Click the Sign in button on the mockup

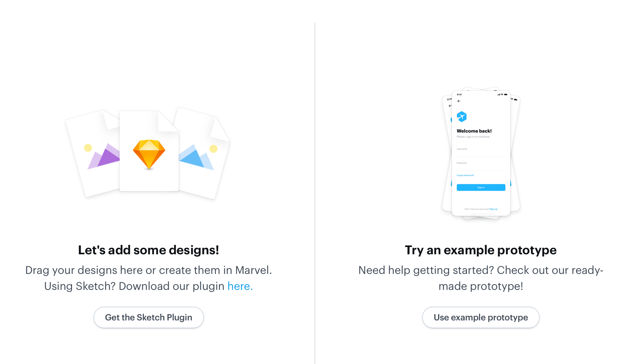pos(481,187)
